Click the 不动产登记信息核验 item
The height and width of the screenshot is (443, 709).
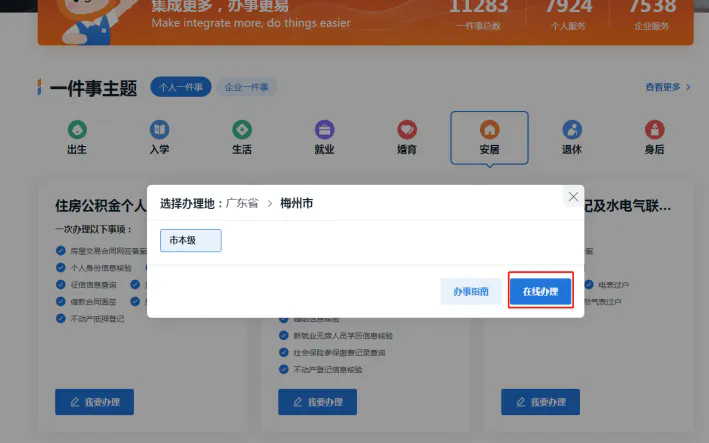click(x=327, y=370)
